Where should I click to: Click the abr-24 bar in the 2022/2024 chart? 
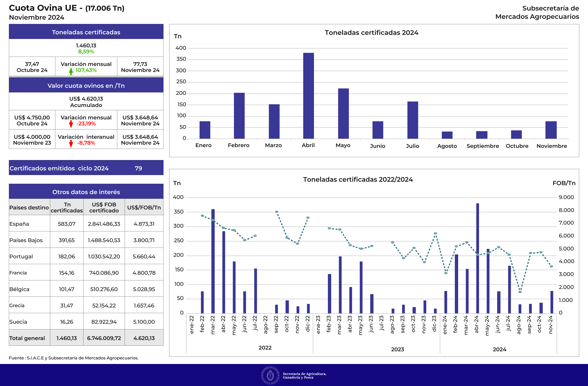click(x=478, y=258)
